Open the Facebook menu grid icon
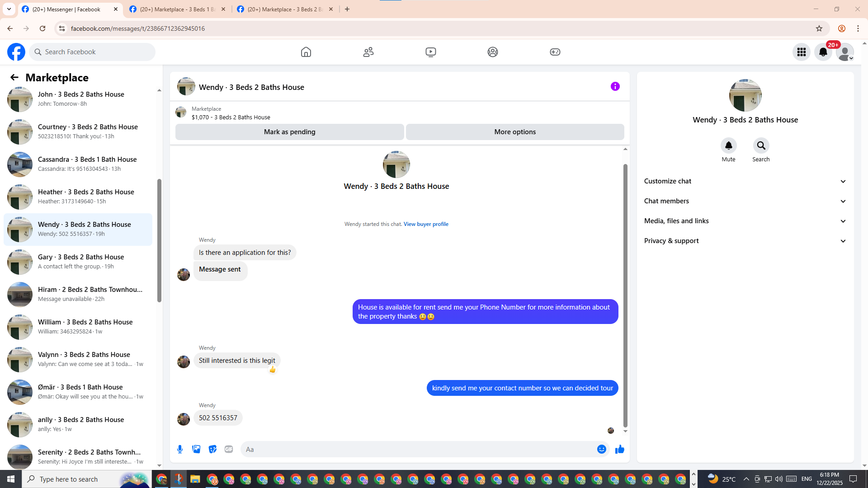This screenshot has width=868, height=488. (x=801, y=52)
